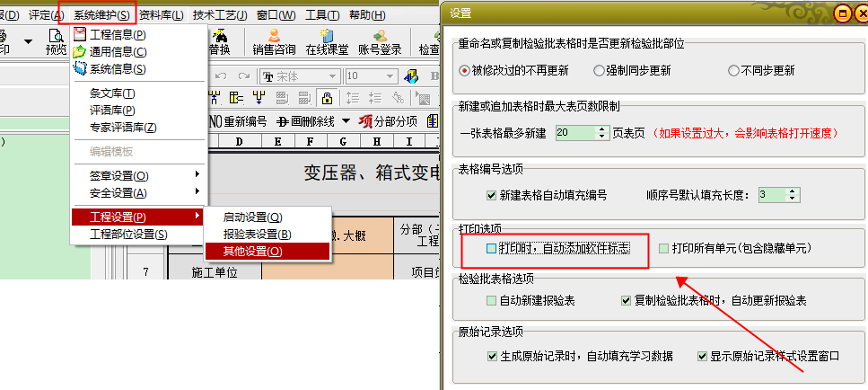Expand 安全设置(A) submenu

click(139, 193)
